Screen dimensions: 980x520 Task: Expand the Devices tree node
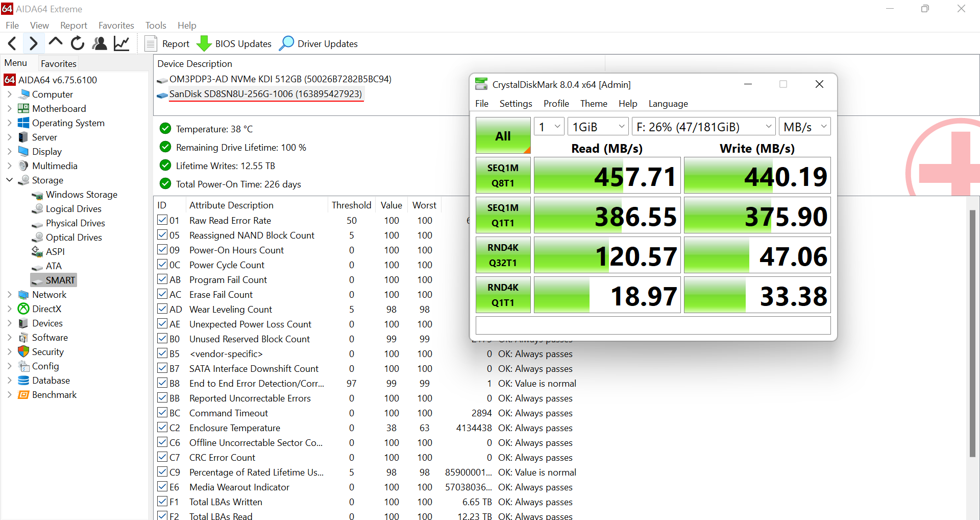[9, 323]
